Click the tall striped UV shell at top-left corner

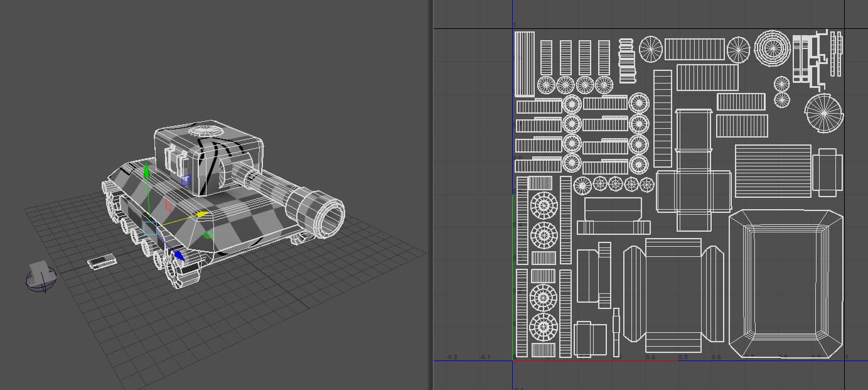point(524,63)
